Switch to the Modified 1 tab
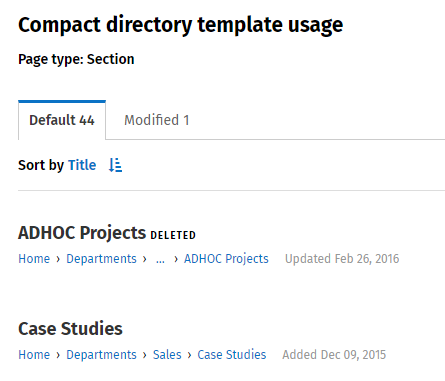Image resolution: width=445 pixels, height=381 pixels. click(157, 120)
